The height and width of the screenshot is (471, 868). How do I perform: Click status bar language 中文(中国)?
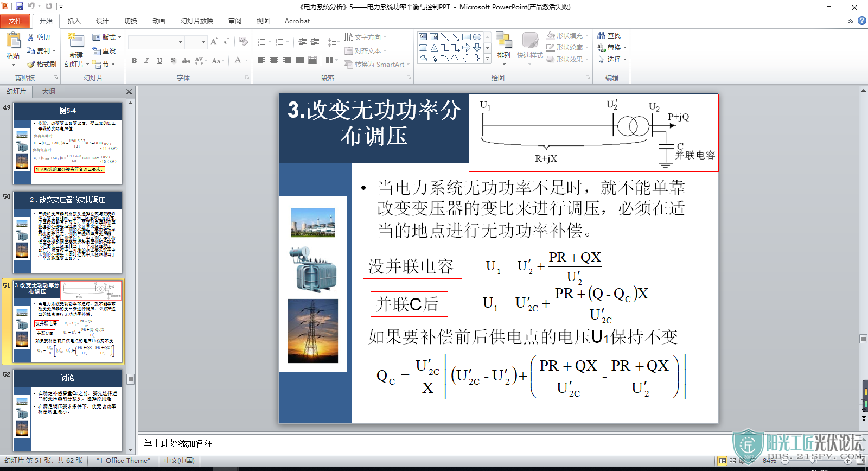point(180,461)
